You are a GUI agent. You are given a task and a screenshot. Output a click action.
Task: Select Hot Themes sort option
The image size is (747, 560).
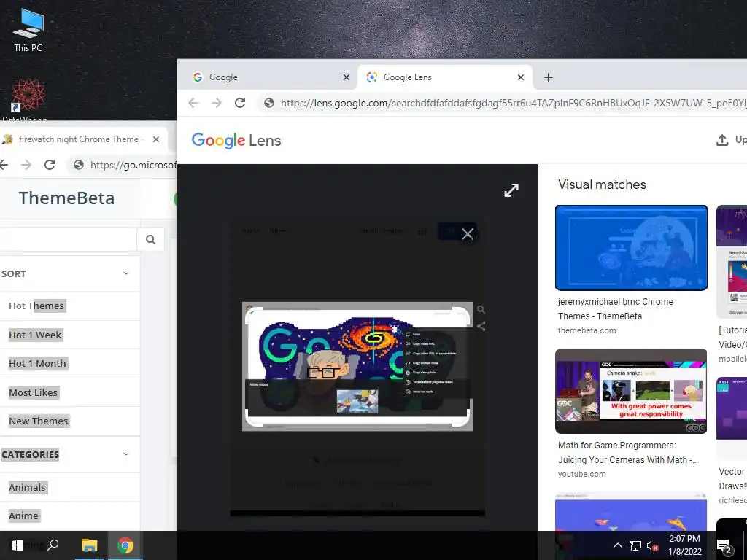pos(36,306)
